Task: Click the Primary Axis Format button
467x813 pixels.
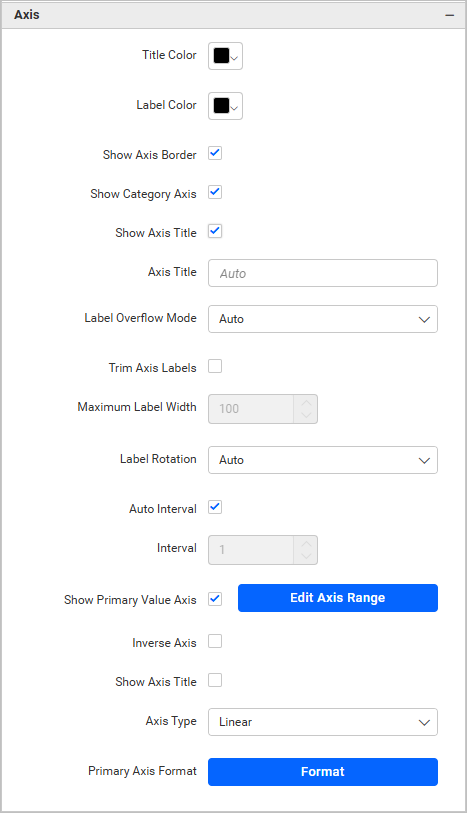Action: pos(323,772)
